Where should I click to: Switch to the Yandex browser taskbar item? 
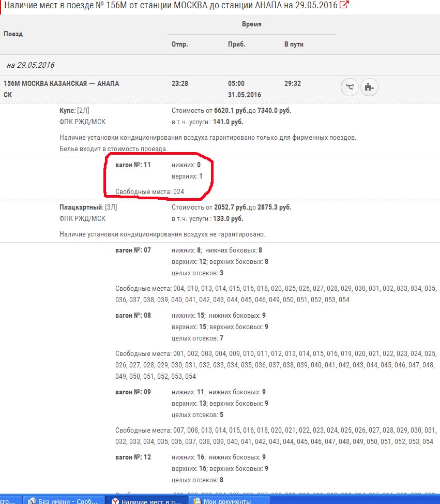(147, 501)
